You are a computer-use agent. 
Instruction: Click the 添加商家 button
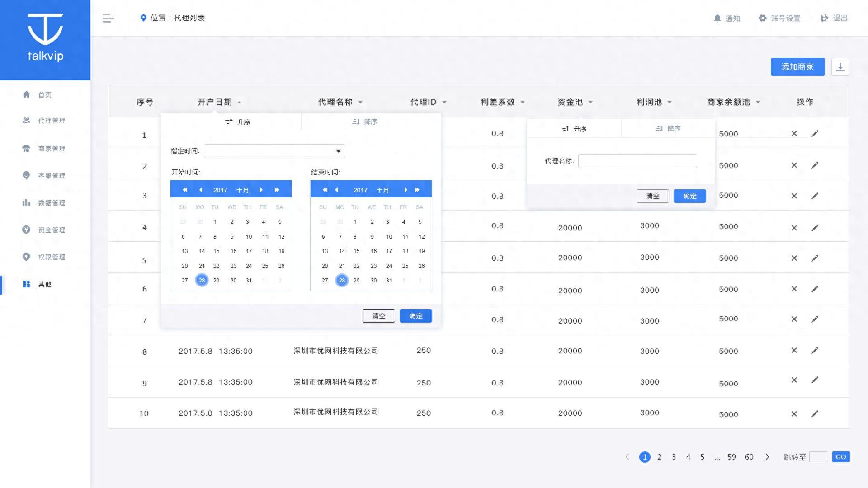(797, 67)
